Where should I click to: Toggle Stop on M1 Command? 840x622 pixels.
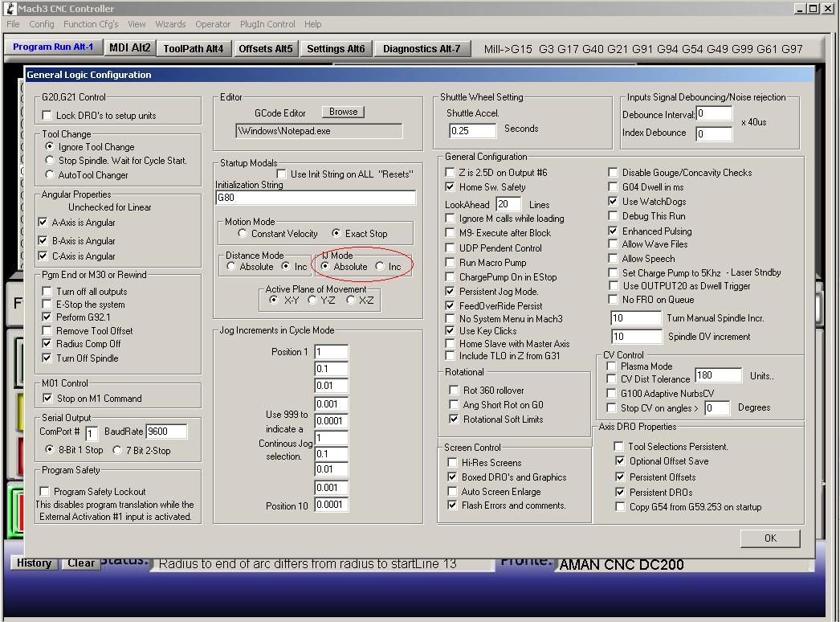tap(47, 398)
